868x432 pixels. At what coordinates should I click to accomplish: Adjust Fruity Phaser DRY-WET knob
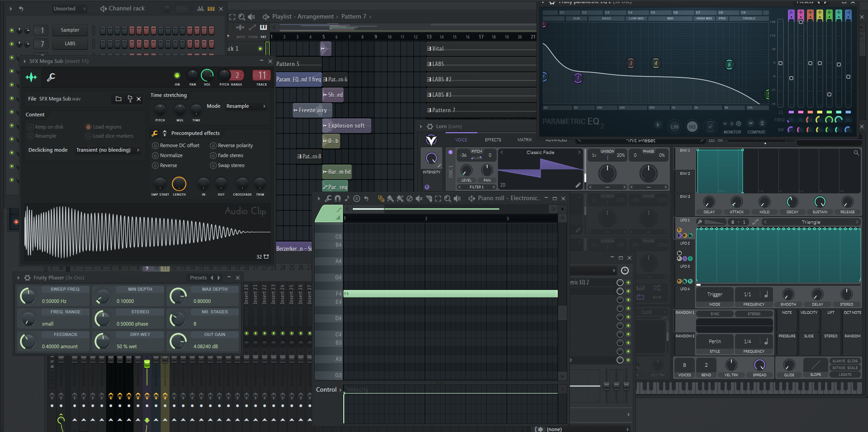(x=103, y=341)
